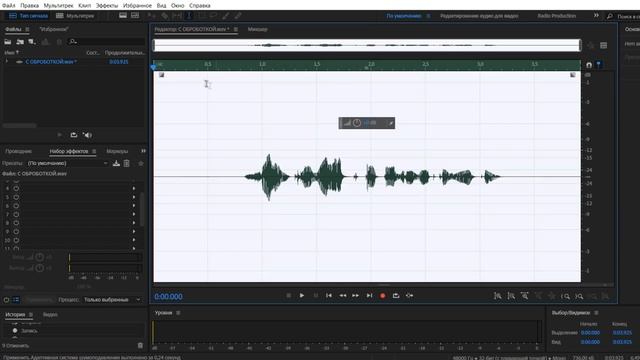Click the History panel trash icon
Image resolution: width=640 pixels, height=360 pixels.
(140, 345)
